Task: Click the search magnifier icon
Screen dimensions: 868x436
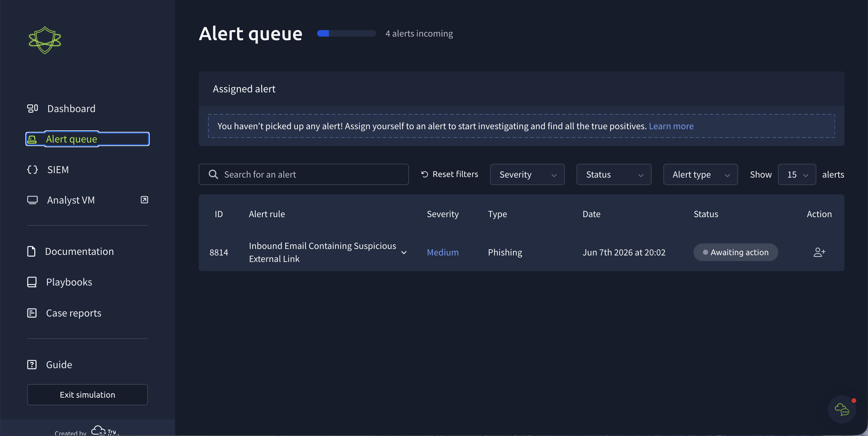Action: [x=213, y=174]
